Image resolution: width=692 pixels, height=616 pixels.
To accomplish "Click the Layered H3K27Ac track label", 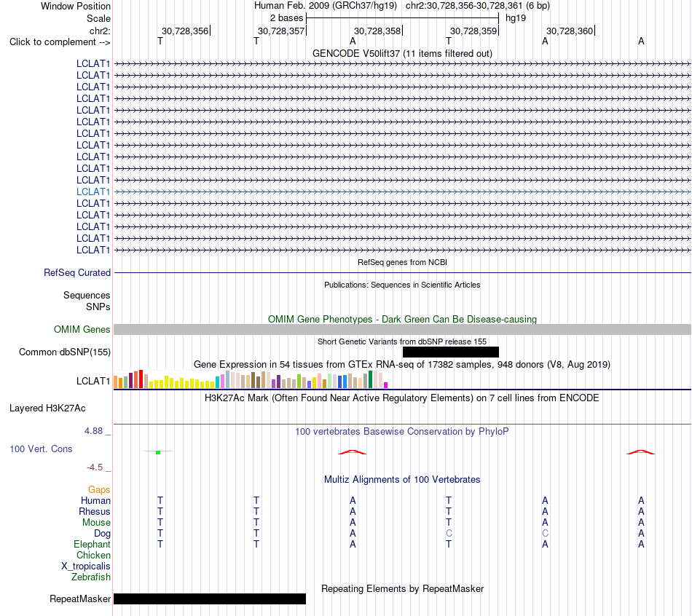I will pos(47,408).
